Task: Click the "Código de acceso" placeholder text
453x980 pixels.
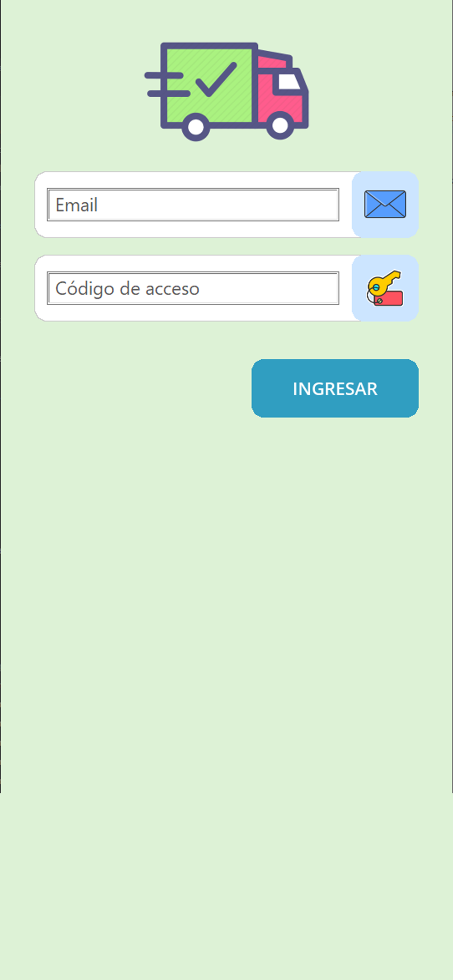Action: (127, 289)
